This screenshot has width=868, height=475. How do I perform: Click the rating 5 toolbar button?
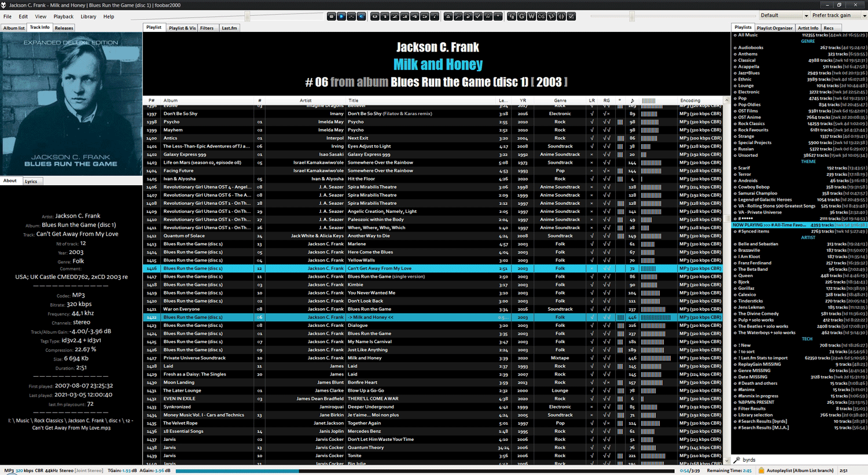(424, 16)
